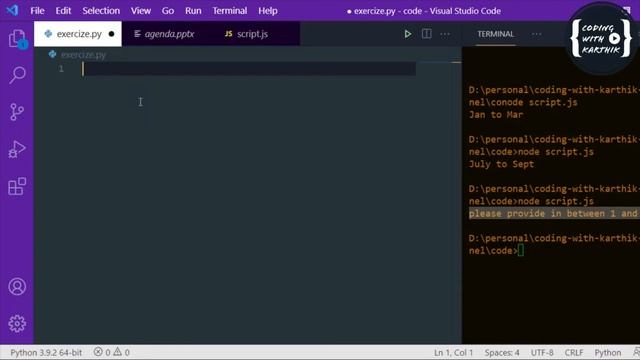The height and width of the screenshot is (360, 640).
Task: Click line number 1 in gutter
Action: point(61,69)
